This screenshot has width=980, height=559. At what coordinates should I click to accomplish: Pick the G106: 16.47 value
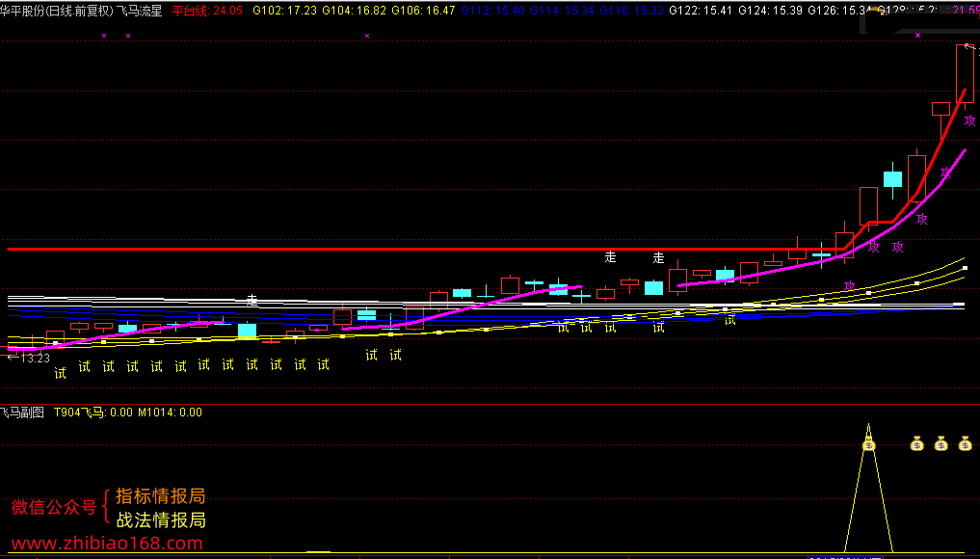click(424, 11)
